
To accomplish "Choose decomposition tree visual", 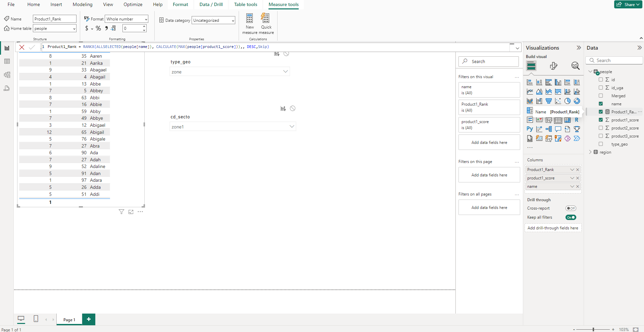I will (x=549, y=129).
